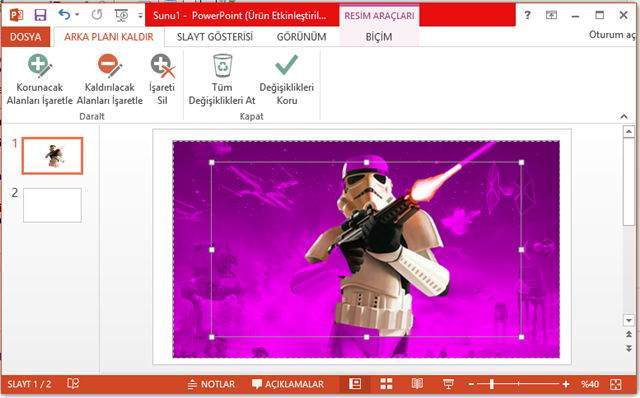
Task: Open the DOSYA menu
Action: tap(26, 37)
